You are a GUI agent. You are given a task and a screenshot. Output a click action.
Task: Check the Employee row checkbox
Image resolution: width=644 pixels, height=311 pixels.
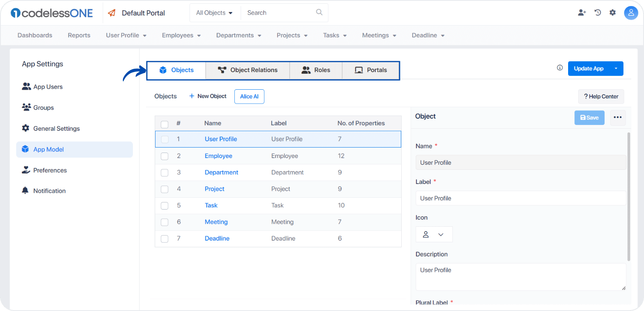(165, 156)
